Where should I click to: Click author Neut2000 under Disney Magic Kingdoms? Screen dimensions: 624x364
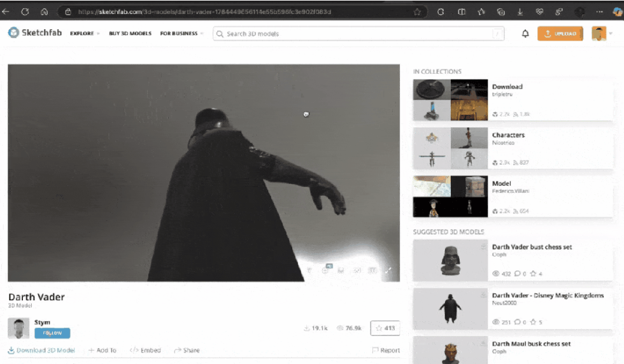click(504, 303)
